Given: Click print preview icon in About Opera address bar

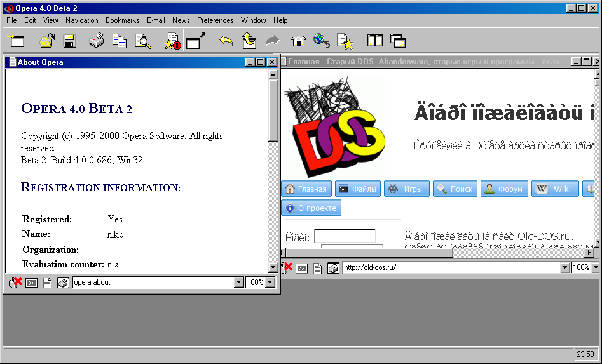Looking at the screenshot, I should point(63,283).
